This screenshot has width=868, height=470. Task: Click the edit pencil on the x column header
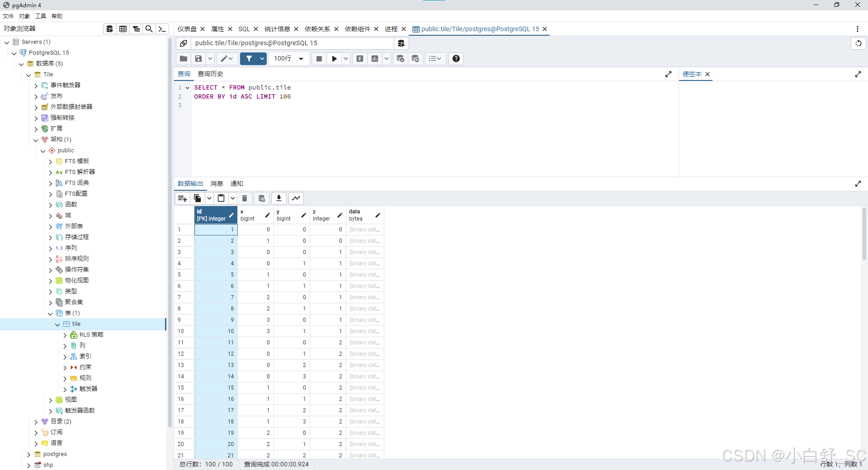[x=267, y=215]
